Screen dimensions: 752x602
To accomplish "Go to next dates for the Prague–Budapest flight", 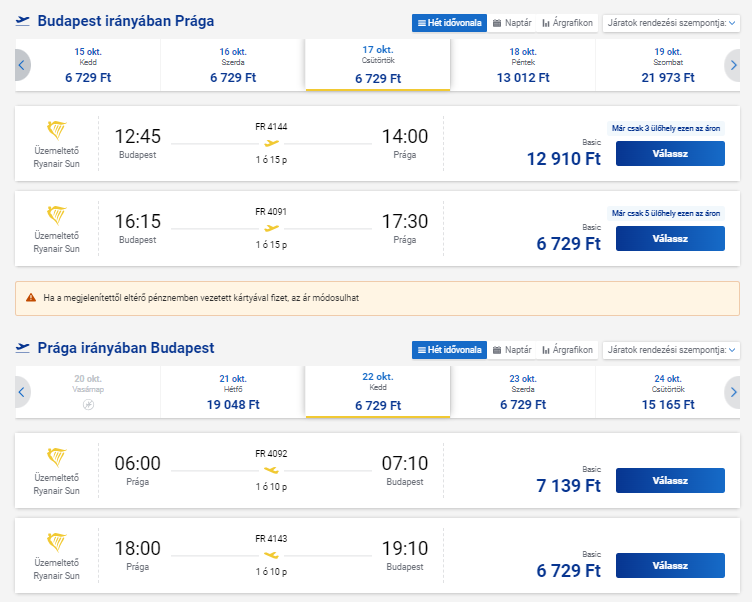I will 732,392.
